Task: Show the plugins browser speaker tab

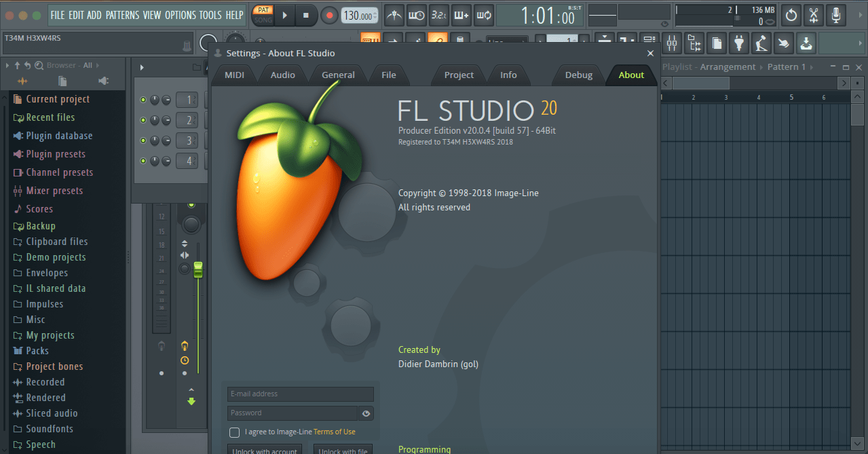Action: 103,81
